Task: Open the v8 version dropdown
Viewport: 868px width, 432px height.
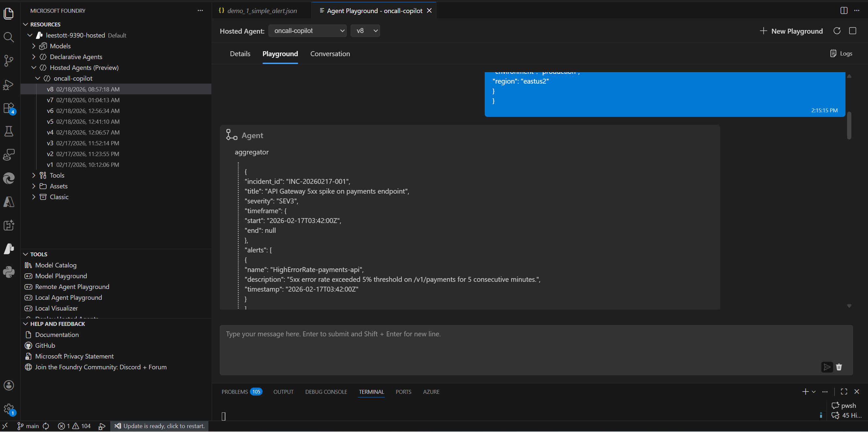Action: pyautogui.click(x=365, y=31)
